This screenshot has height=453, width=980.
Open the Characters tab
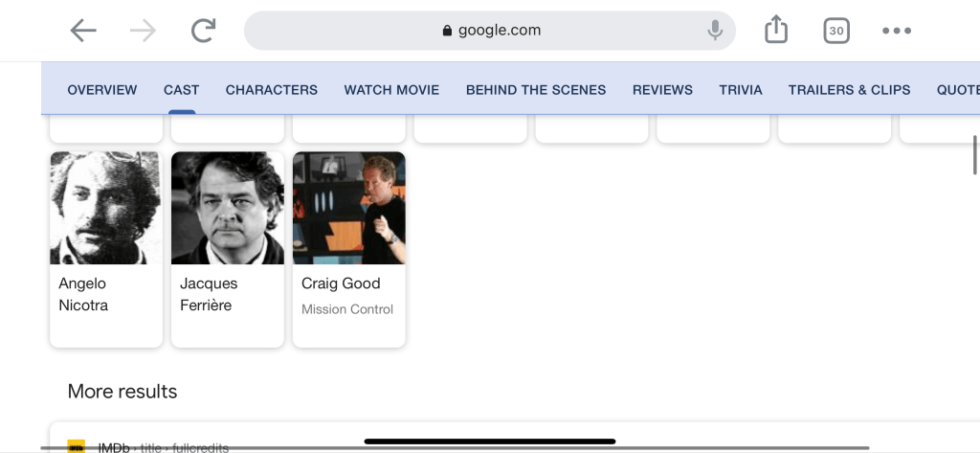click(271, 90)
